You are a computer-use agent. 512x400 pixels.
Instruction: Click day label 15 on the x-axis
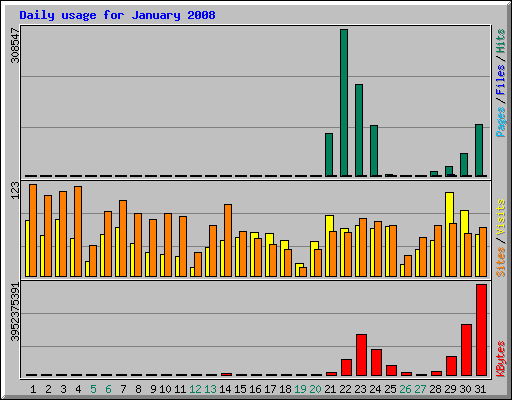coord(240,389)
